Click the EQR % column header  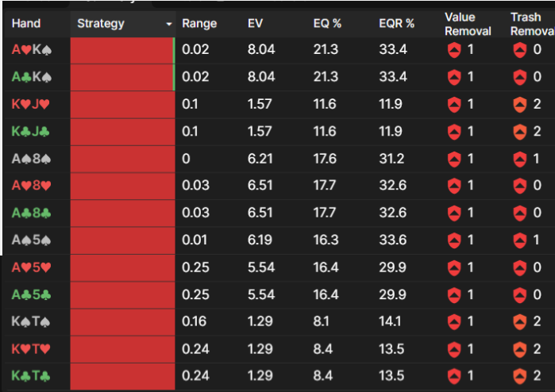[396, 24]
